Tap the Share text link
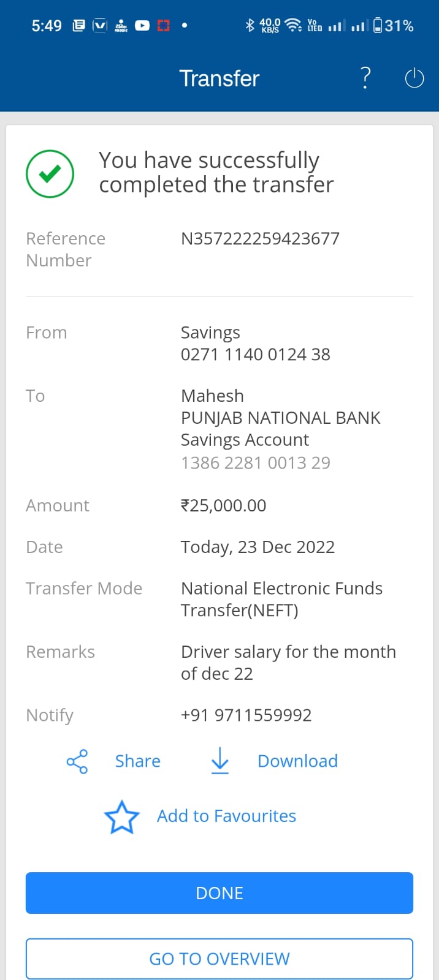The width and height of the screenshot is (439, 980). pos(138,761)
